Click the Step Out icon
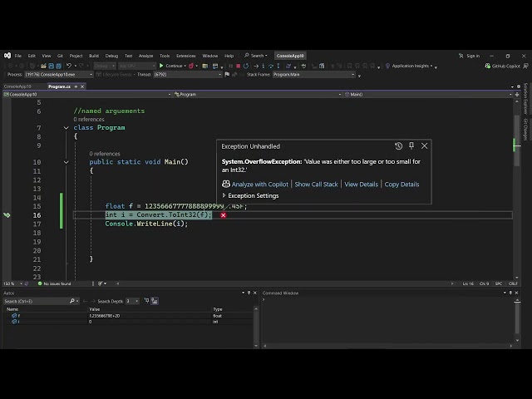532x399 pixels. (x=278, y=66)
